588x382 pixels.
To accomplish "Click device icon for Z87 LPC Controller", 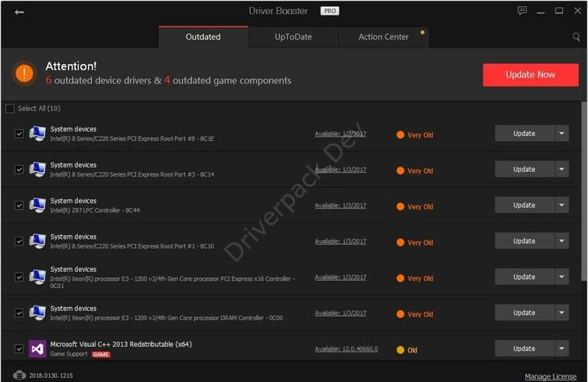I will [37, 205].
